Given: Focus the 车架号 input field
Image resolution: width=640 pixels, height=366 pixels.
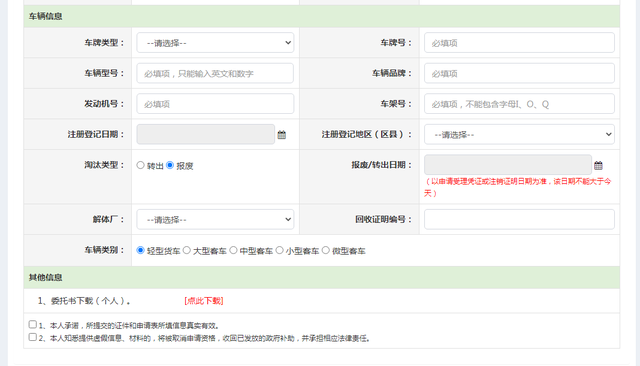Looking at the screenshot, I should (x=519, y=104).
